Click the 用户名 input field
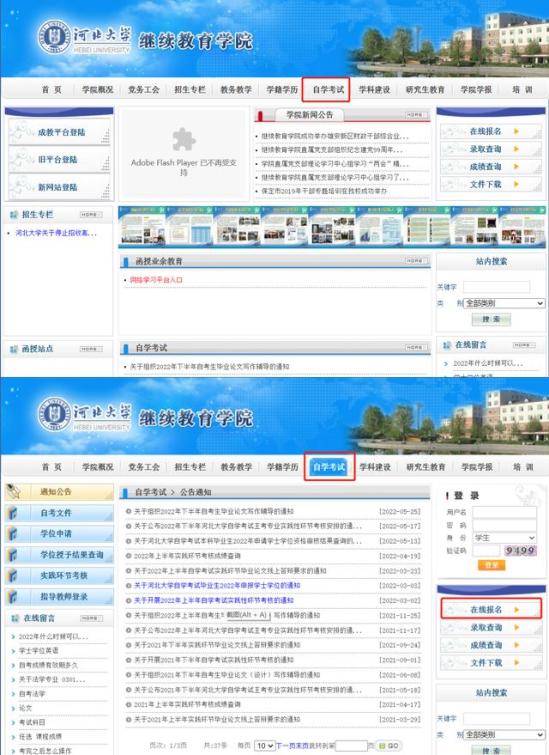549x755 pixels. (504, 512)
